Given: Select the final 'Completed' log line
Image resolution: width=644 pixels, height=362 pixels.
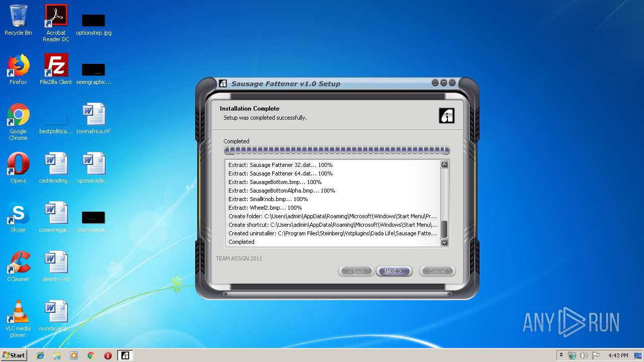Looking at the screenshot, I should 242,242.
